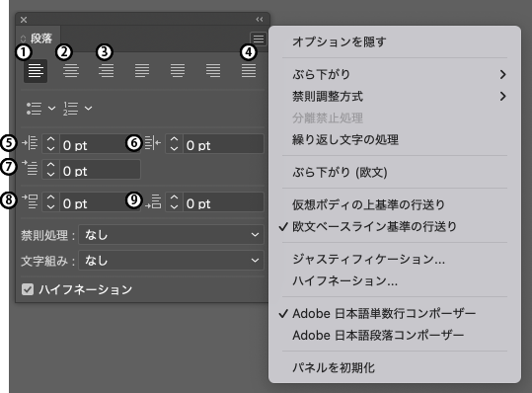This screenshot has height=393, width=532.
Task: Click the first-line indent value field
Action: [x=100, y=170]
